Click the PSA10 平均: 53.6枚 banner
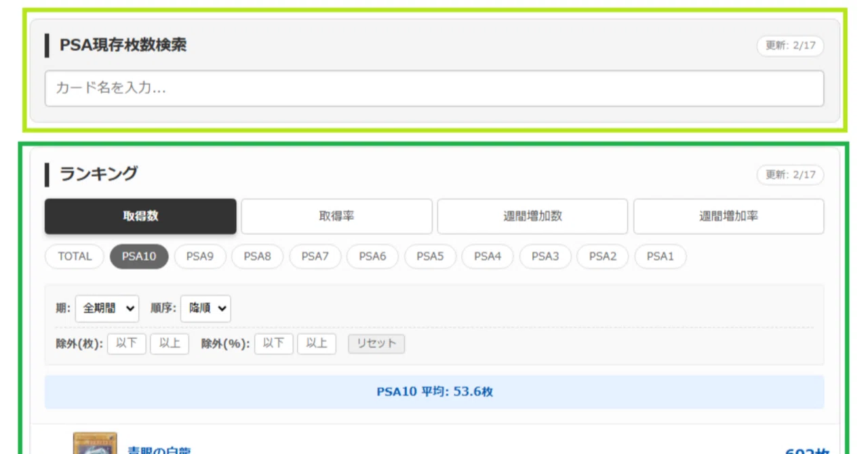Viewport: 868px width, 454px height. [x=434, y=392]
